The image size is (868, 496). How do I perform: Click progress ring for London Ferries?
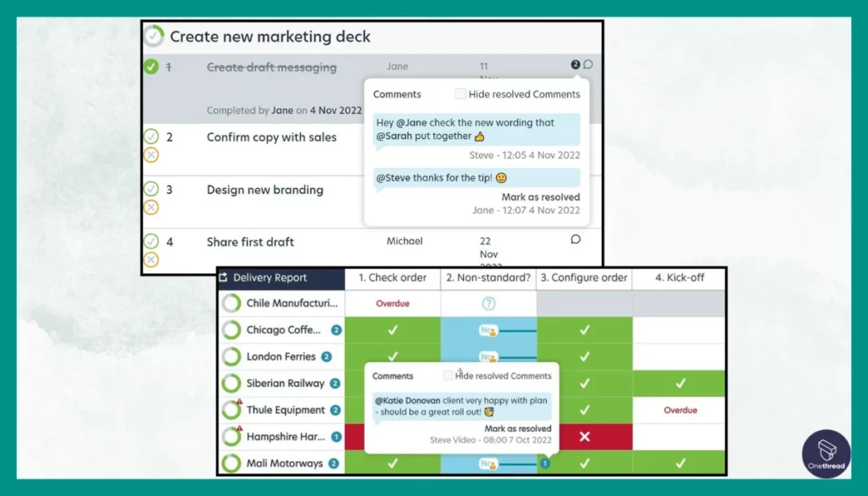(231, 356)
